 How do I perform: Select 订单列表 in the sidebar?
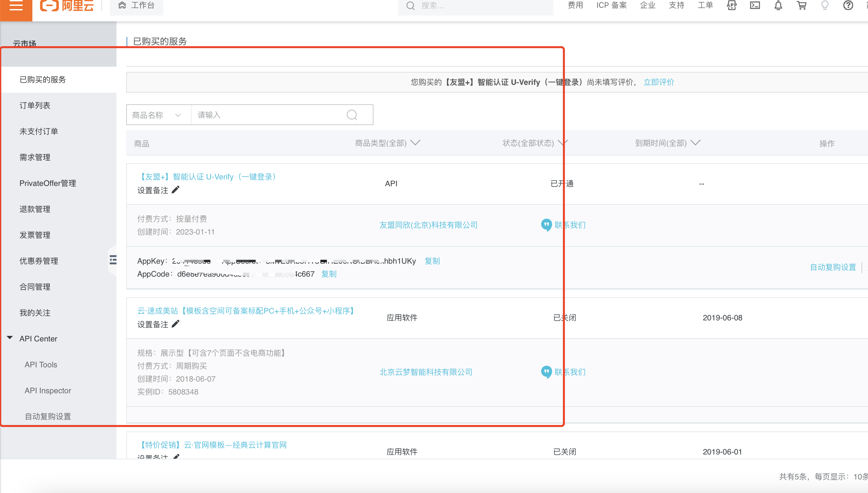click(x=35, y=106)
